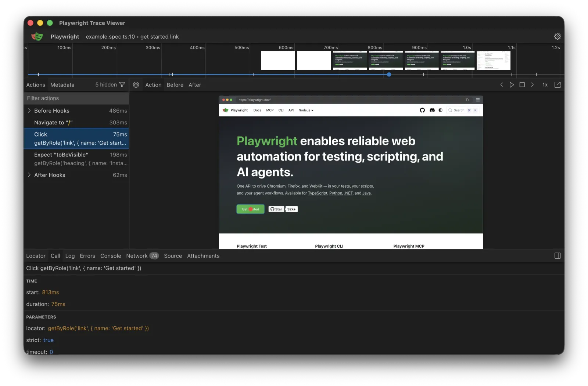
Task: Open the Errors tab
Action: [87, 256]
